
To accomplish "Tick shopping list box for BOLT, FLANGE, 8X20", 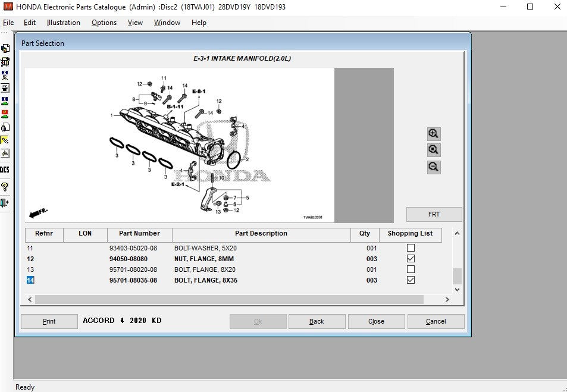I will [x=411, y=269].
